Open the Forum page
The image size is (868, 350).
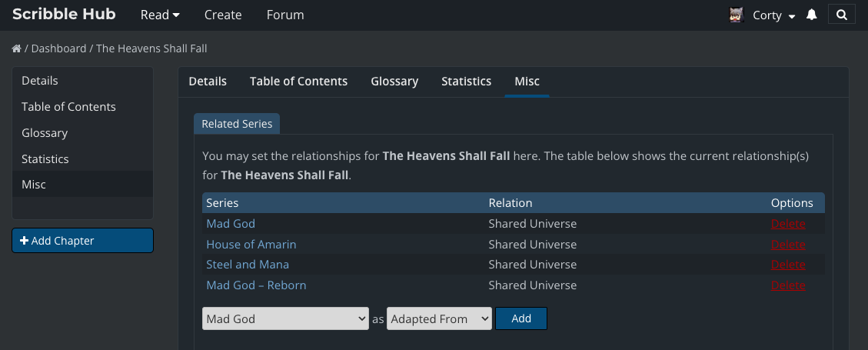(x=285, y=15)
